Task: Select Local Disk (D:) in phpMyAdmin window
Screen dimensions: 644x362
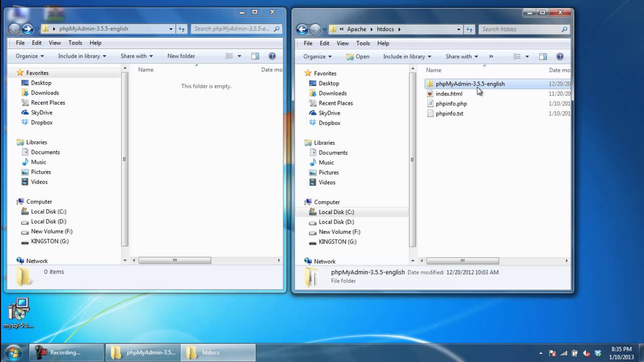Action: (48, 221)
